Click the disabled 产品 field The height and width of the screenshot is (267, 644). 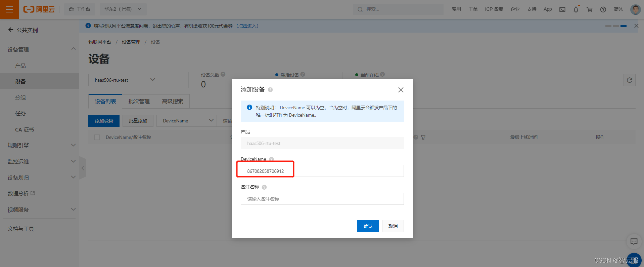coord(322,143)
